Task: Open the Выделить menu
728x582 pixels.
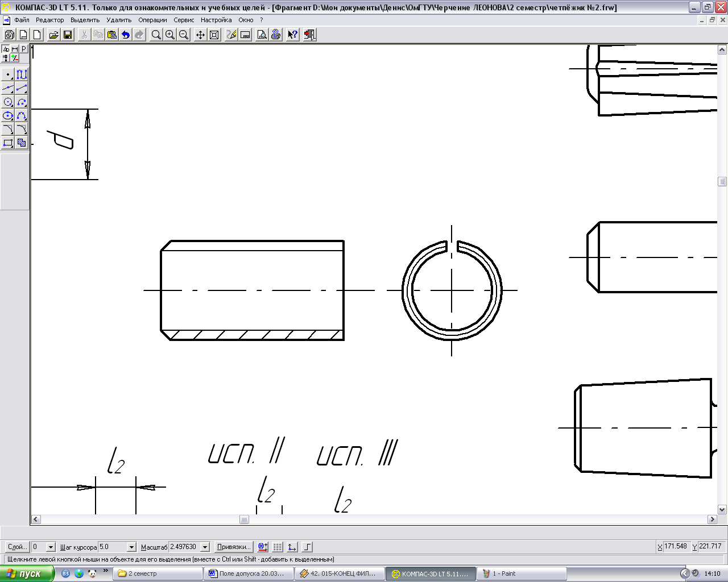Action: 85,20
